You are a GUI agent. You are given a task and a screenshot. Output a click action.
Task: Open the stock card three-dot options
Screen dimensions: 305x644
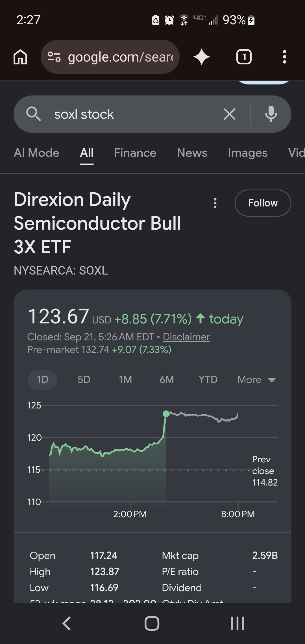tap(215, 203)
